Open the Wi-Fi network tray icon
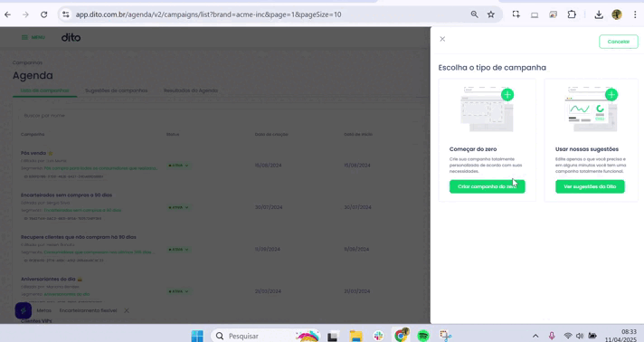 (568, 336)
